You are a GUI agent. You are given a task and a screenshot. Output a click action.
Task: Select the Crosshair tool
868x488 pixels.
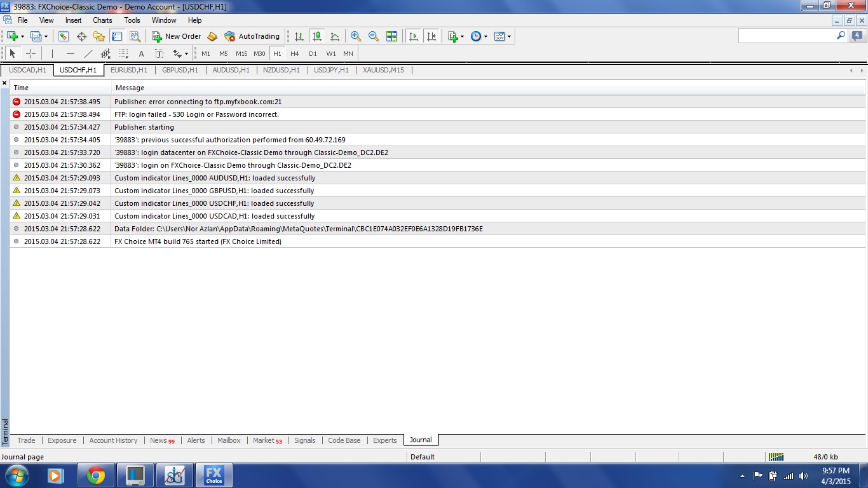pos(30,53)
